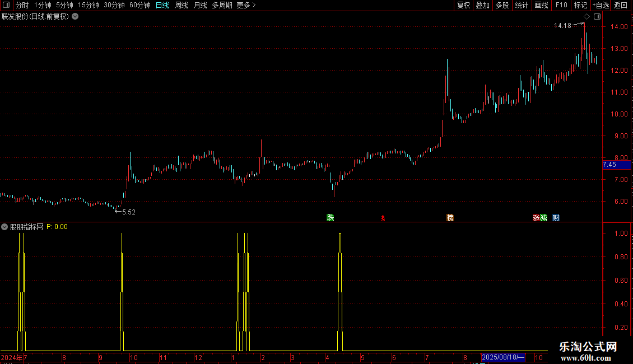Click the 2024年 label on time axis

tap(11, 357)
